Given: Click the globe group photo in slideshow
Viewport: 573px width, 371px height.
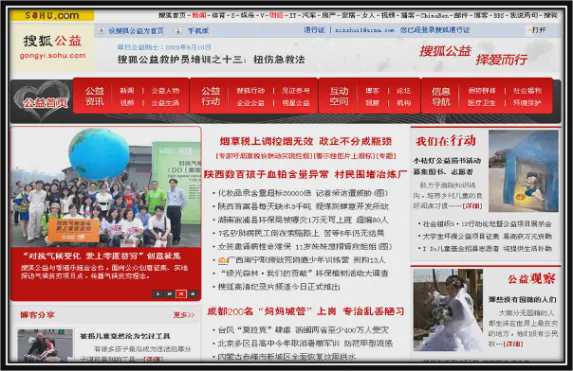Looking at the screenshot, I should coord(106,187).
